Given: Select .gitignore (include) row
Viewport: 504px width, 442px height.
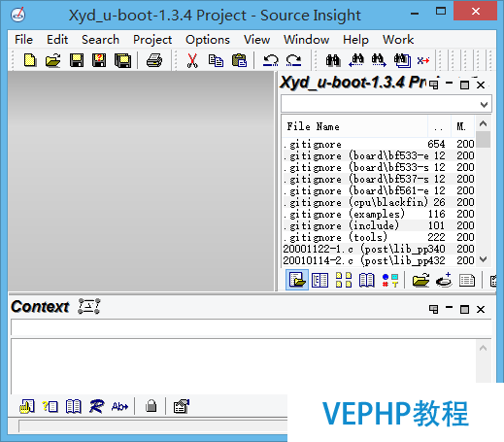Looking at the screenshot, I should (379, 225).
